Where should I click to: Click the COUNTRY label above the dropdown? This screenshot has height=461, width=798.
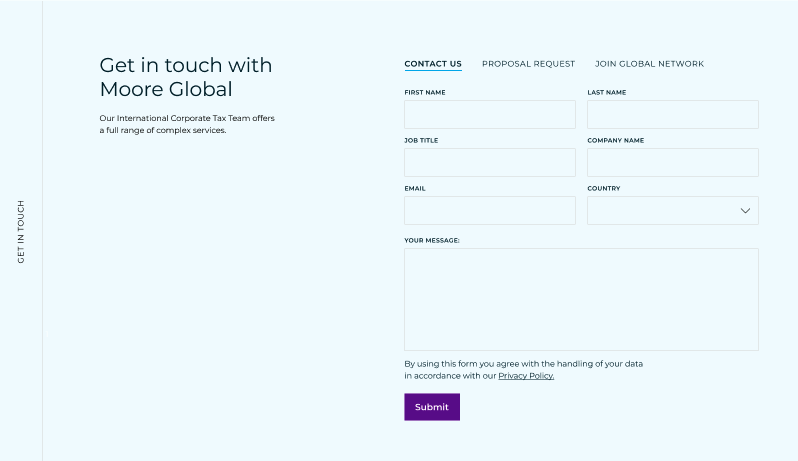pyautogui.click(x=604, y=188)
